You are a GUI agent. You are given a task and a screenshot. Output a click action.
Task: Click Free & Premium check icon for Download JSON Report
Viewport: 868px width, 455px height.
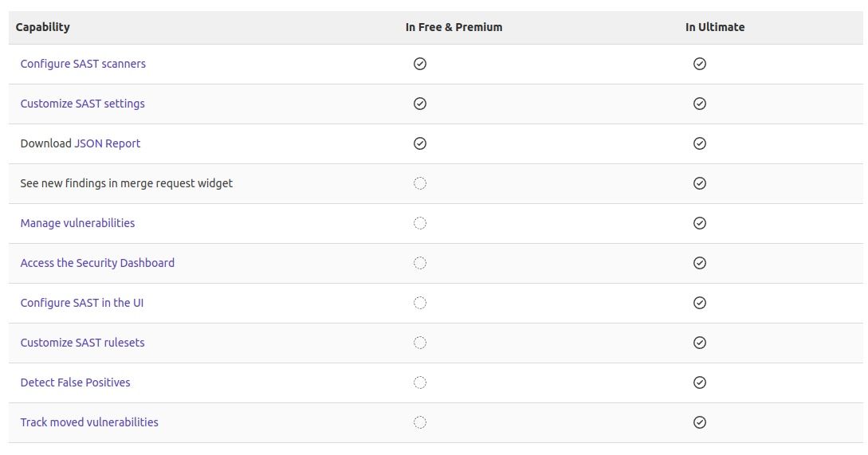pos(420,143)
